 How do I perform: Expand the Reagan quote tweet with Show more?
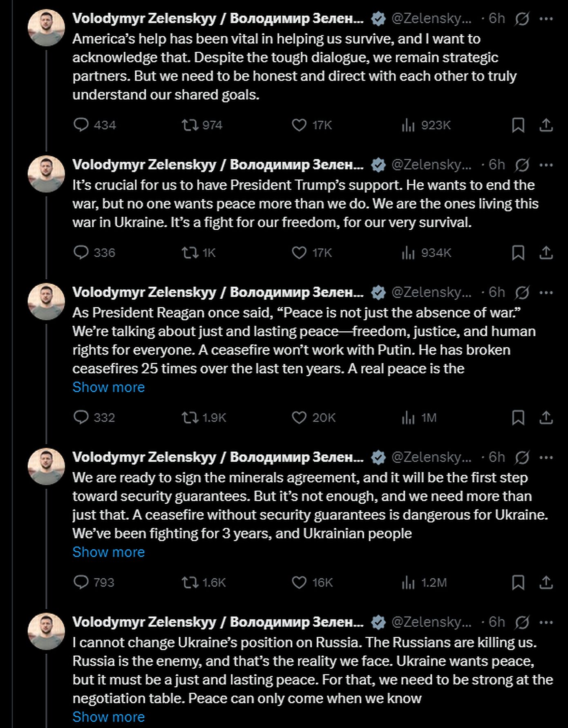[x=108, y=387]
